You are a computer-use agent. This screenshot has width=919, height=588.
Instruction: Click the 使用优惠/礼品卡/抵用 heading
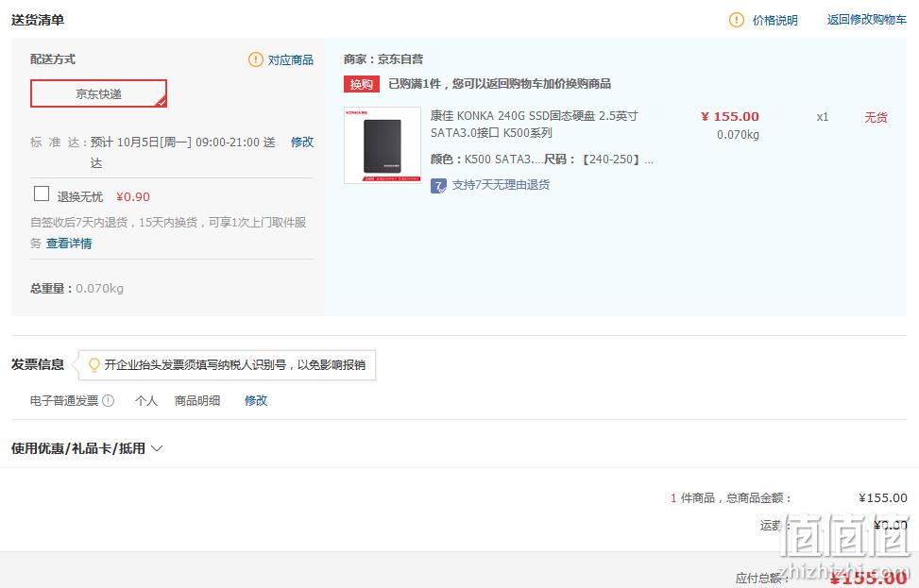(78, 448)
